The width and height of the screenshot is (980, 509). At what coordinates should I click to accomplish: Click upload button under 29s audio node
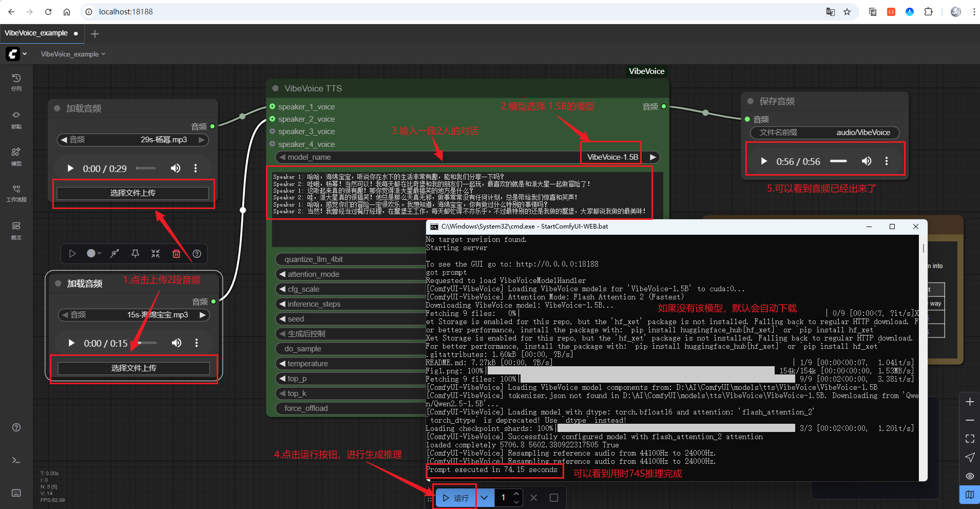(133, 193)
